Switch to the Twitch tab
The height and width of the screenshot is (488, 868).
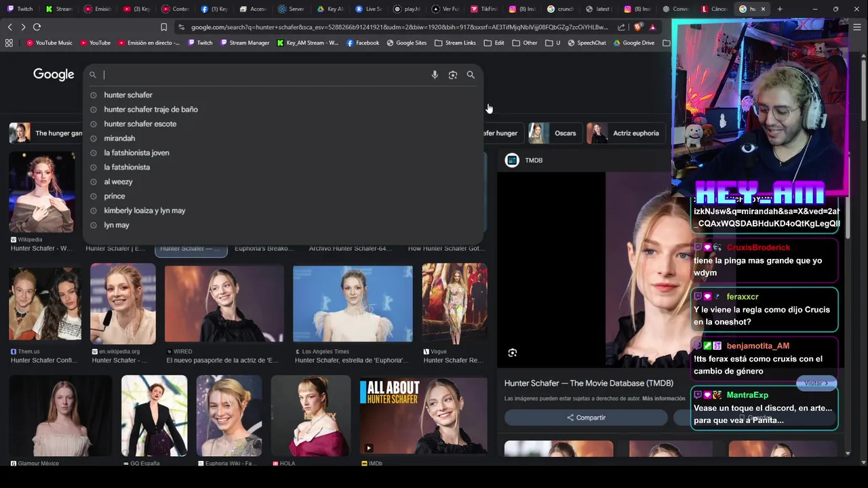(x=19, y=9)
